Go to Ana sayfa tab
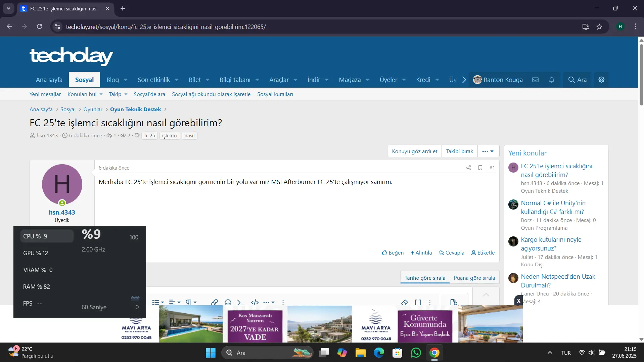 pos(49,80)
